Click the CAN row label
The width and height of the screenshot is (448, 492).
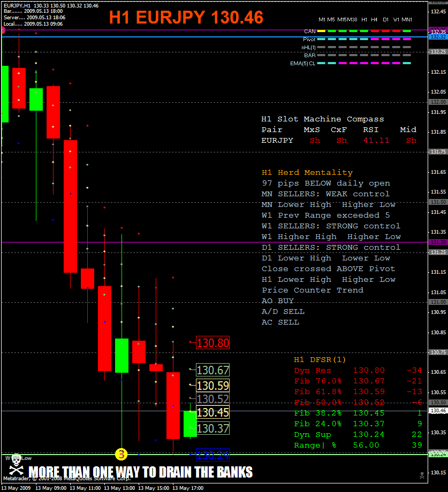tap(309, 32)
